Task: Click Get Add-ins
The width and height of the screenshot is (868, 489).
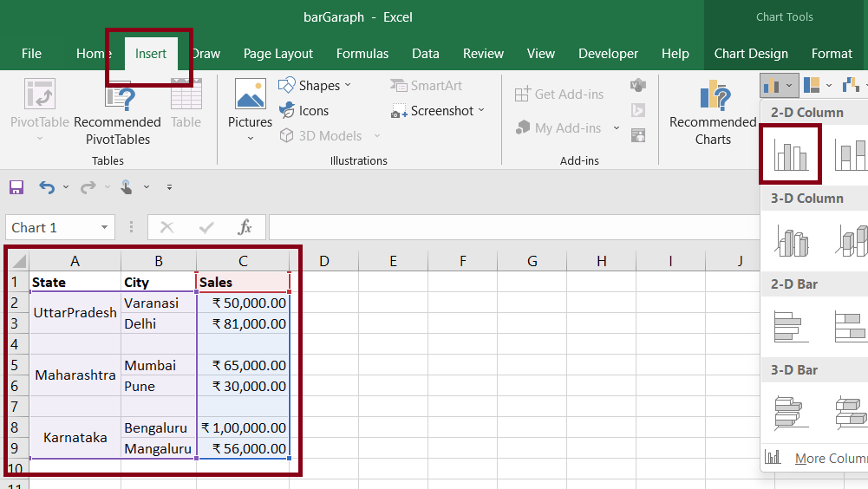Action: coord(559,95)
